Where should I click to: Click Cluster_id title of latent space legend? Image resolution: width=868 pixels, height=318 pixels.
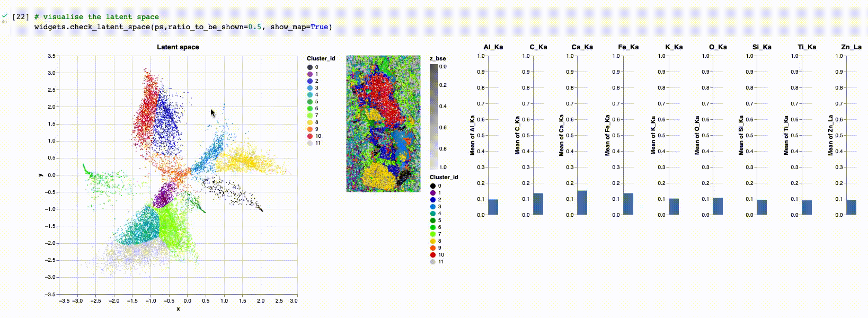321,59
